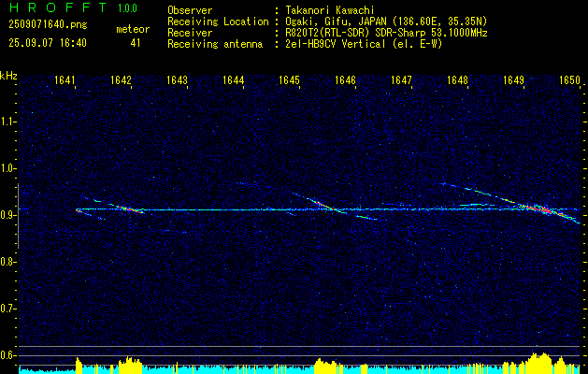Click the Receiving antenna label

[215, 44]
